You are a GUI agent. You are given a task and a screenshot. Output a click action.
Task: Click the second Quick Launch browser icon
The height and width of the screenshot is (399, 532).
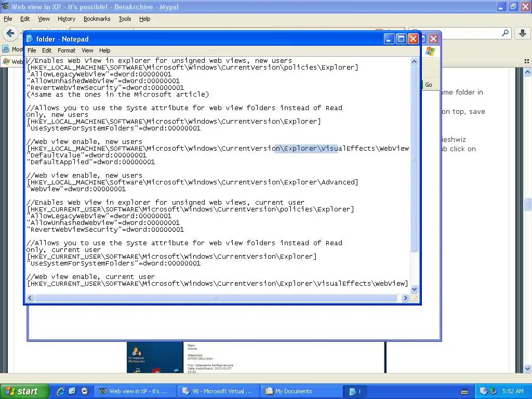pyautogui.click(x=72, y=391)
